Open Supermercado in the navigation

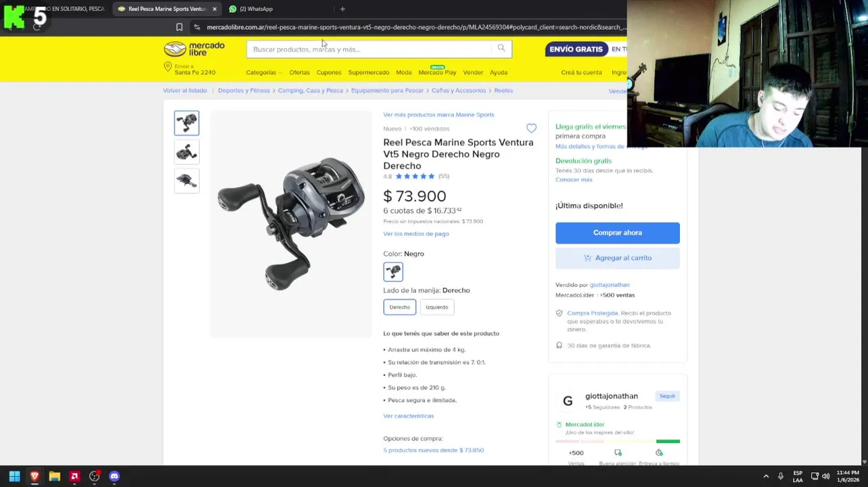(369, 72)
